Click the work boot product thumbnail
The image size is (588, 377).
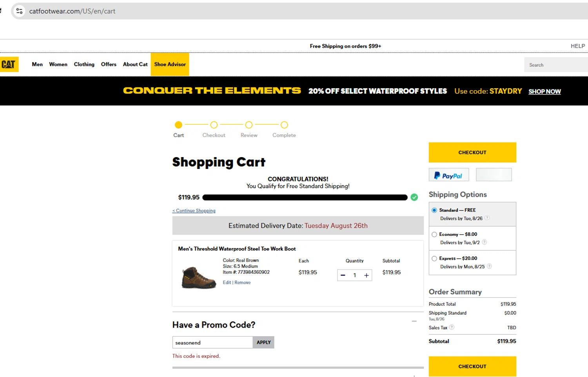[199, 277]
